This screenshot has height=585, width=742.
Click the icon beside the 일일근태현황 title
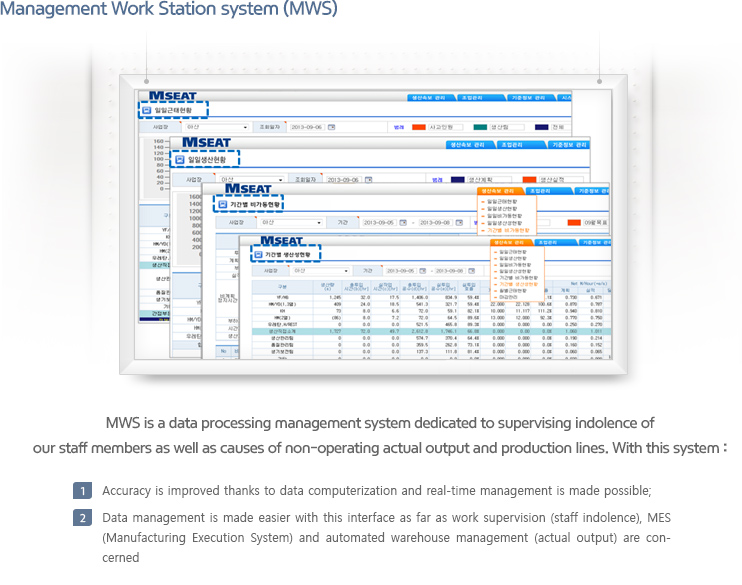point(147,110)
